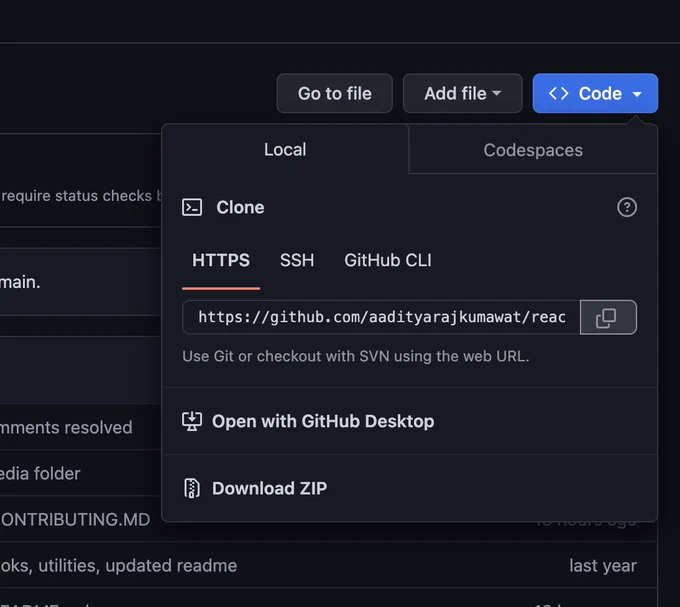Open the Clone help question mark icon

tap(627, 207)
